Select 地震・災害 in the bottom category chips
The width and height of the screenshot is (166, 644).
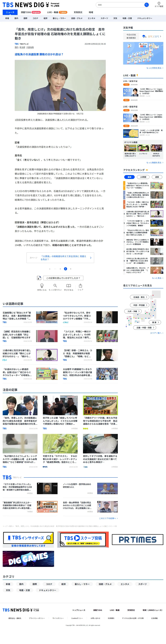pyautogui.click(x=24, y=590)
